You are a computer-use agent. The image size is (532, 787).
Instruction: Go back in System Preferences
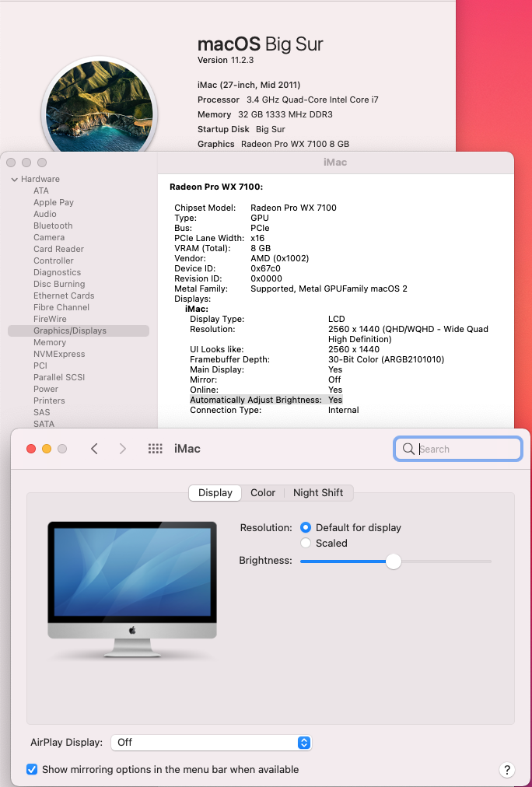point(94,449)
